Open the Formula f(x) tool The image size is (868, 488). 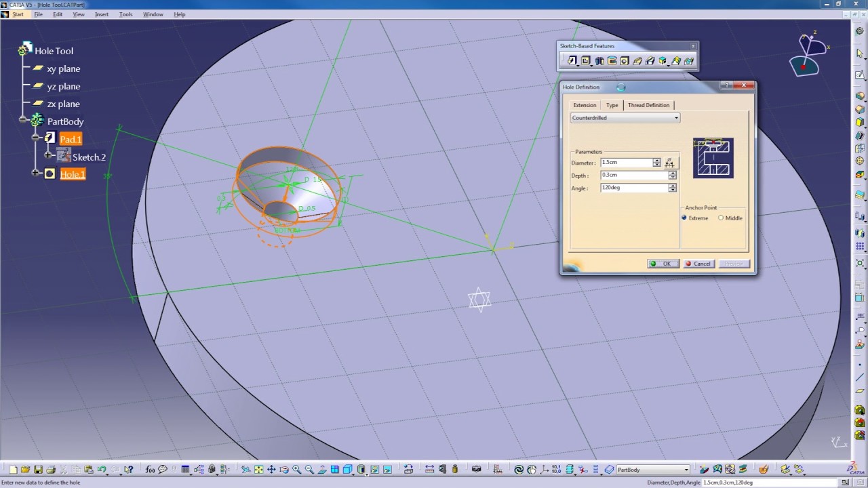click(x=150, y=469)
